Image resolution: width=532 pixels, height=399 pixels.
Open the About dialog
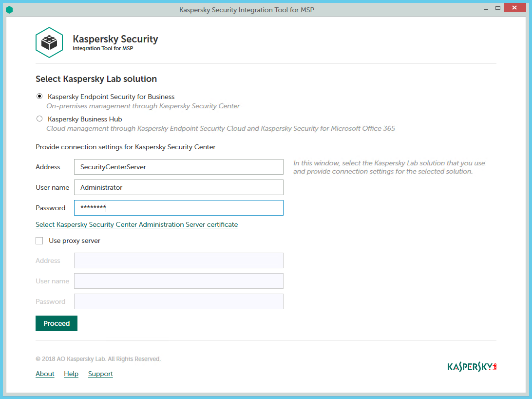click(x=45, y=374)
